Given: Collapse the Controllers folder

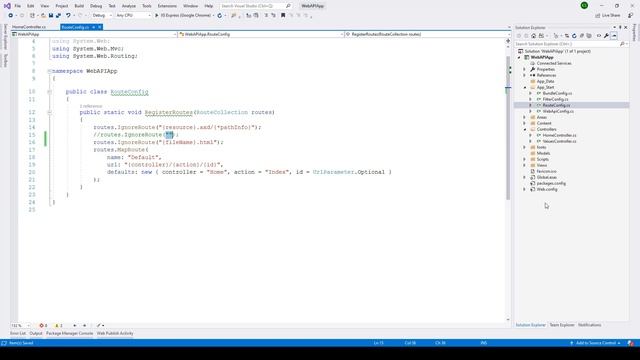Looking at the screenshot, I should [525, 129].
